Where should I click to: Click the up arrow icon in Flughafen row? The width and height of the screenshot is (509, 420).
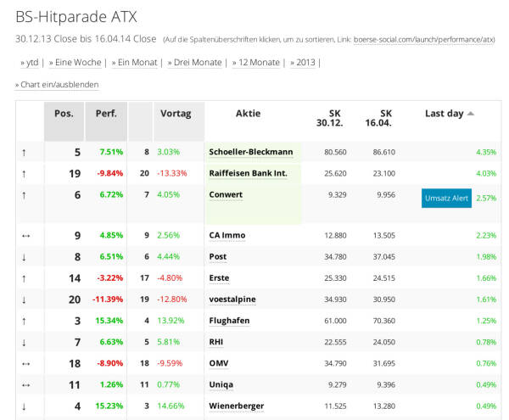pyautogui.click(x=24, y=321)
